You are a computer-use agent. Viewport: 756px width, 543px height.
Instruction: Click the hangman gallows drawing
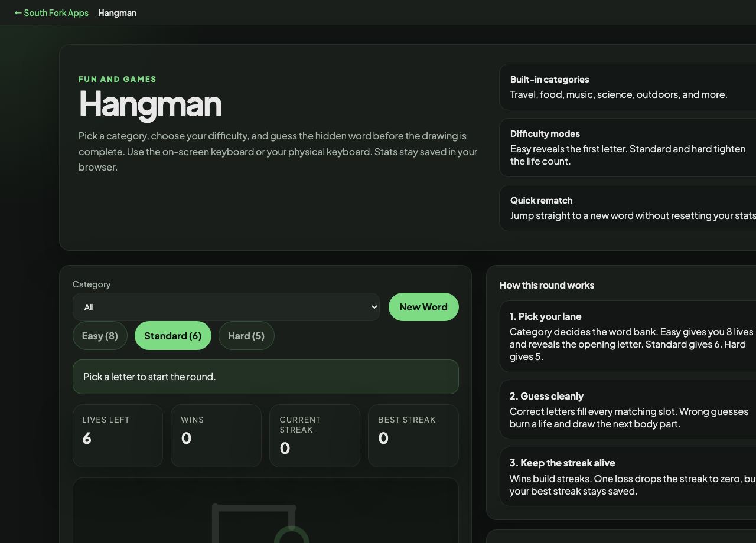(x=260, y=523)
